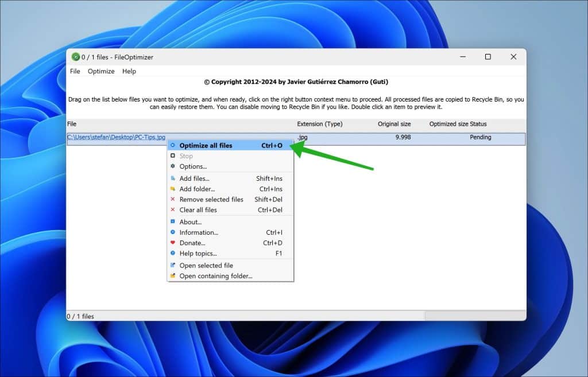Click the F1 shortcut text
This screenshot has width=588, height=377.
tap(278, 253)
